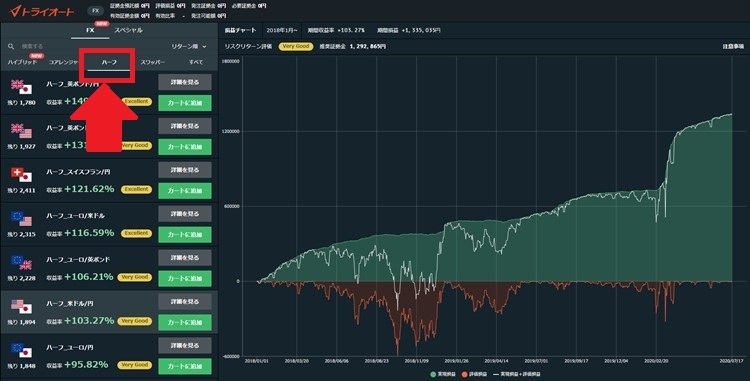The height and width of the screenshot is (381, 750).
Task: Click the flag pair icon above 残り 1,780
Action: pos(21,87)
